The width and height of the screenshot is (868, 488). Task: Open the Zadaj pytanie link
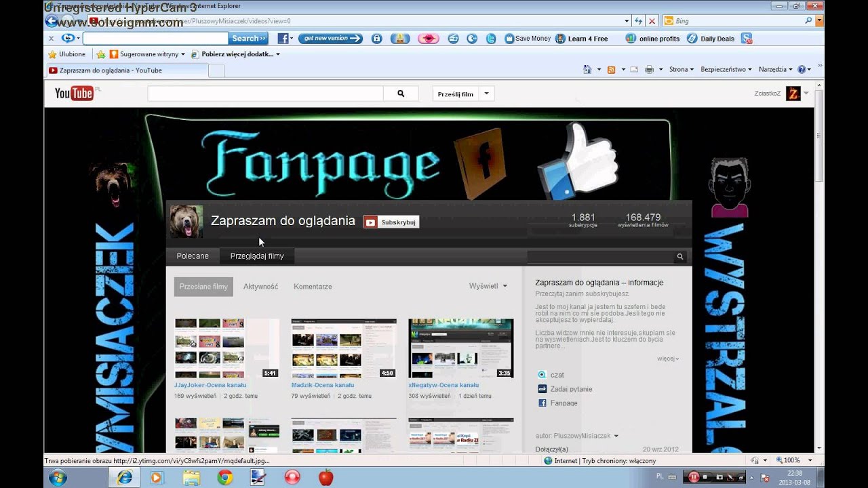571,389
